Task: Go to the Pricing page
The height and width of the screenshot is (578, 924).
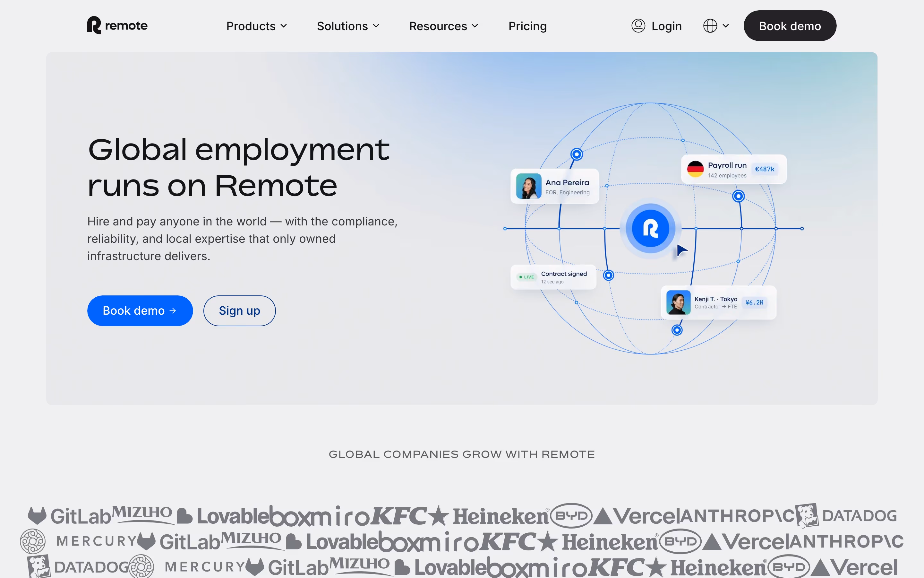Action: click(527, 26)
